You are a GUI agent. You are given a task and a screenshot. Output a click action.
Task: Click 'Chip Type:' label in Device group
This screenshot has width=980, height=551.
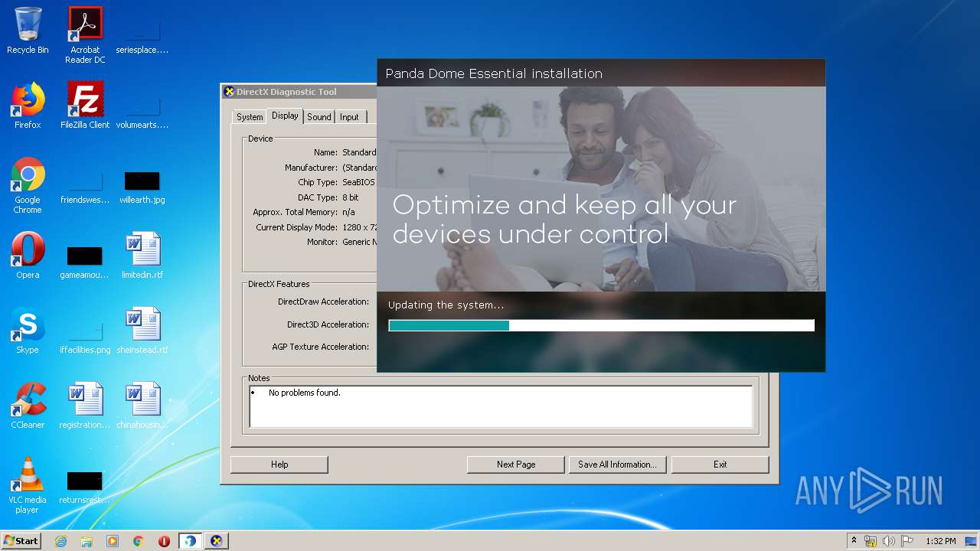(318, 182)
